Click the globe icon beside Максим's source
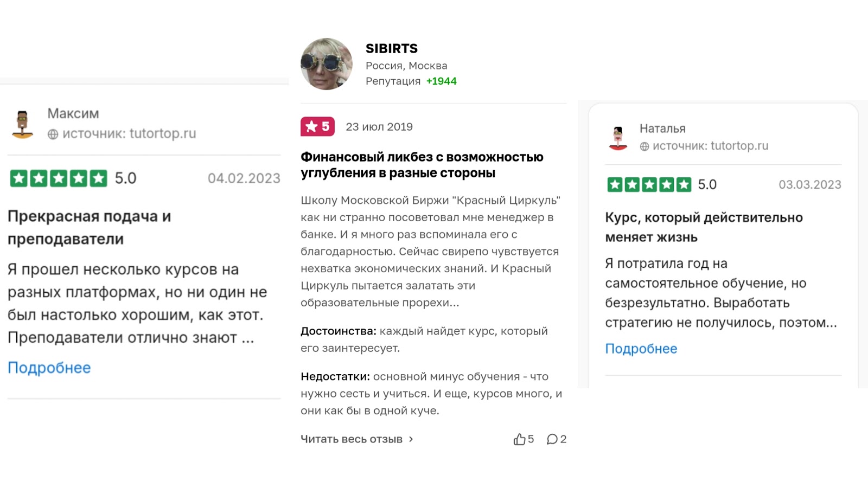The image size is (868, 488). pos(53,134)
